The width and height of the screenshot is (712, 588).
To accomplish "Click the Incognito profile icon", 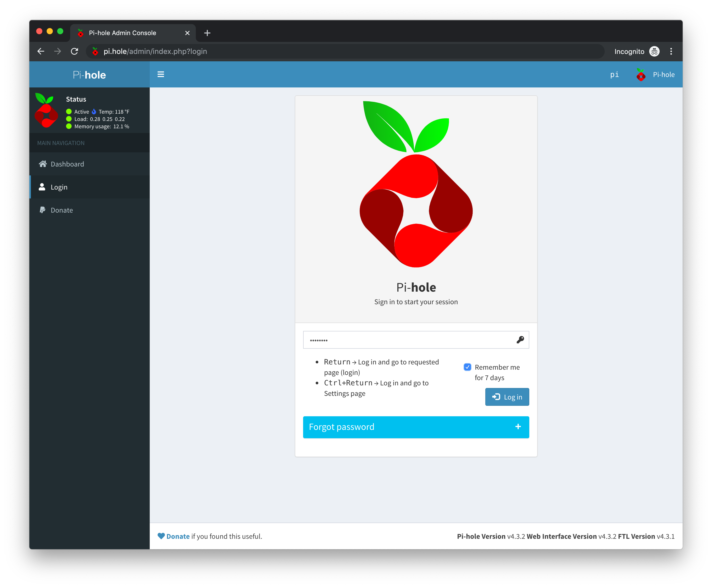I will coord(654,51).
